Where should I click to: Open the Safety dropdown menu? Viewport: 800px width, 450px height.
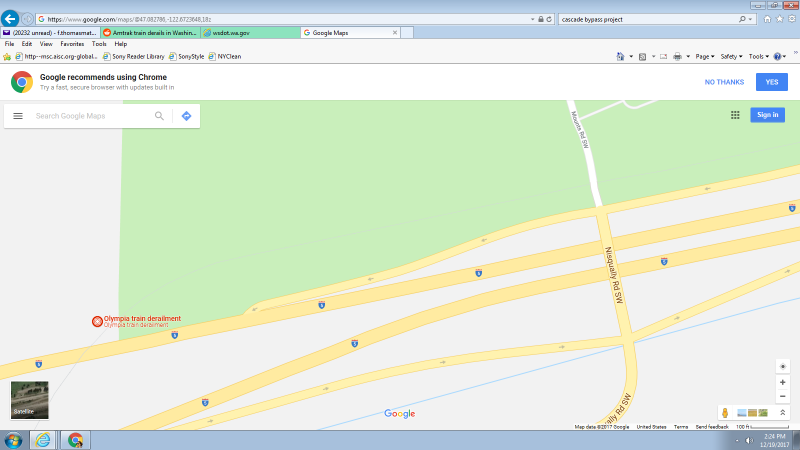click(731, 57)
